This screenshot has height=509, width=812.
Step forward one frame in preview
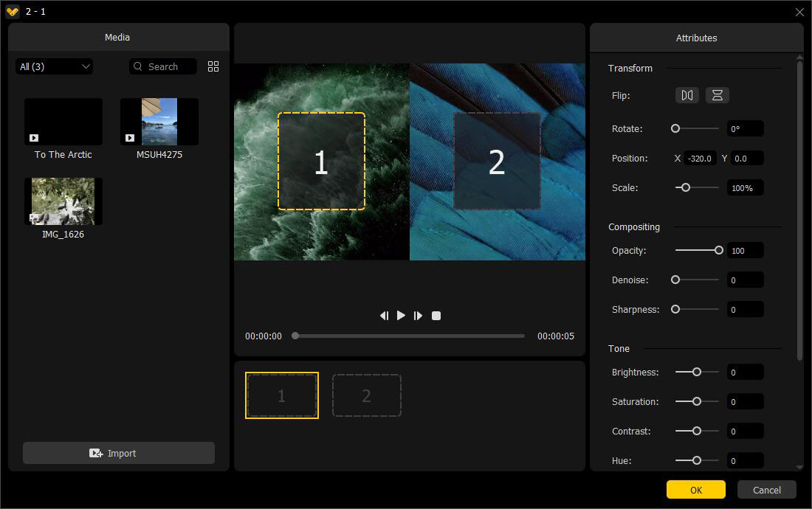tap(418, 315)
